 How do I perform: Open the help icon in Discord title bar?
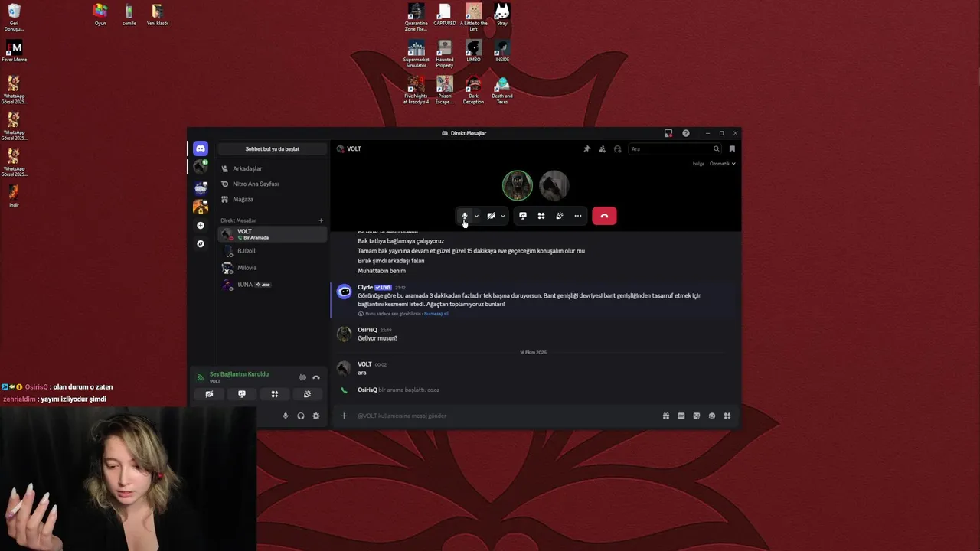coord(686,133)
